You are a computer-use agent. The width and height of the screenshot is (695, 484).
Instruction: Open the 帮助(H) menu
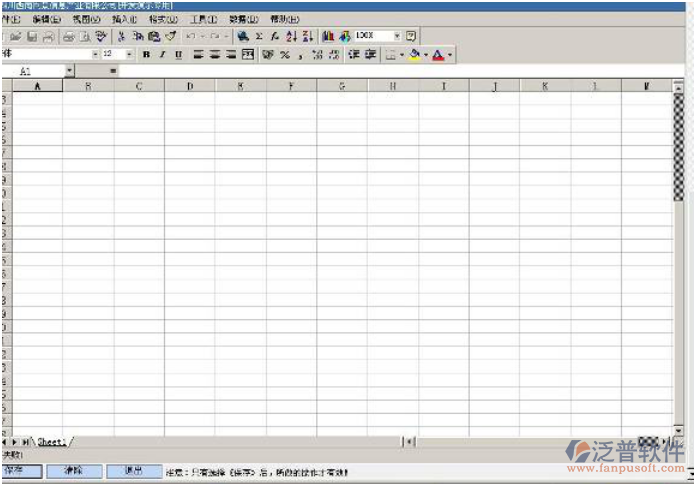click(285, 20)
